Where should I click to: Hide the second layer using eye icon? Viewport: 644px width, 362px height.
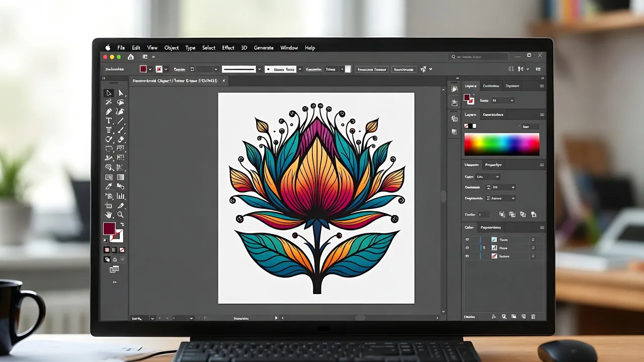pos(467,248)
